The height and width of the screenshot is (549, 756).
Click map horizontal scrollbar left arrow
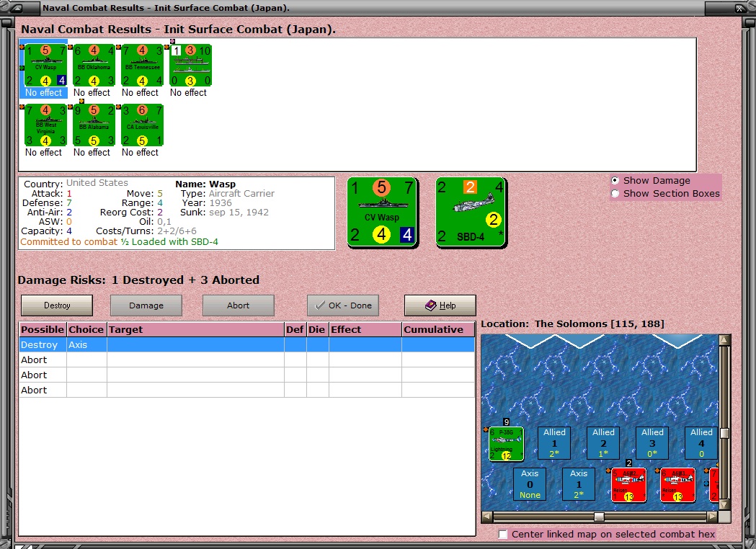pyautogui.click(x=487, y=517)
